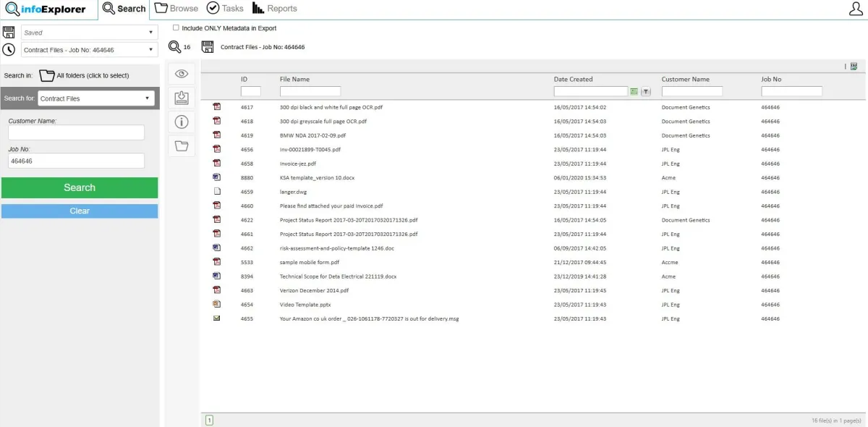Export the grid using the Excel icon

[x=854, y=65]
